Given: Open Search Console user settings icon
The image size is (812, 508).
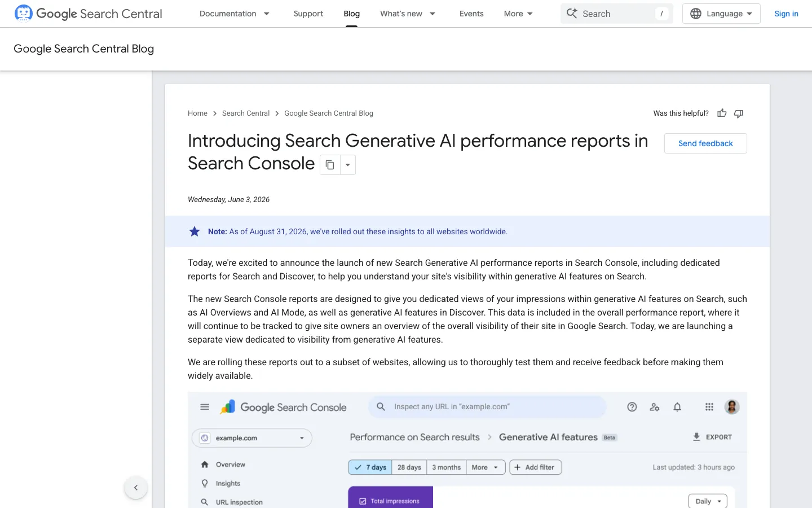Looking at the screenshot, I should click(x=655, y=407).
